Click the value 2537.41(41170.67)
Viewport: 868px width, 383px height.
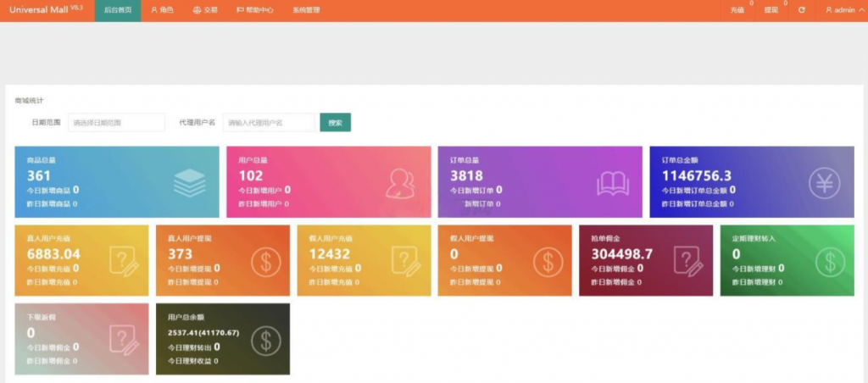tap(203, 333)
